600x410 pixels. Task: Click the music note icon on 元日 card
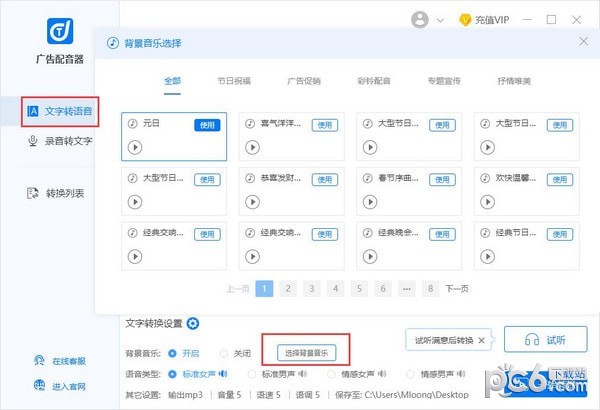coord(132,124)
